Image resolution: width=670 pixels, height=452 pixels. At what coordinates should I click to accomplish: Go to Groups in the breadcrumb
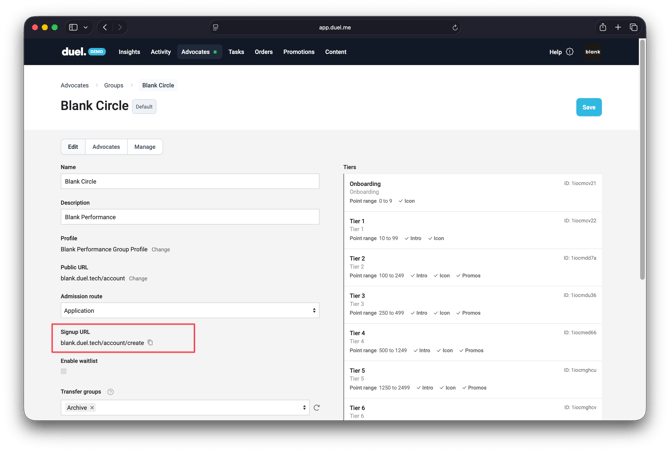point(114,85)
